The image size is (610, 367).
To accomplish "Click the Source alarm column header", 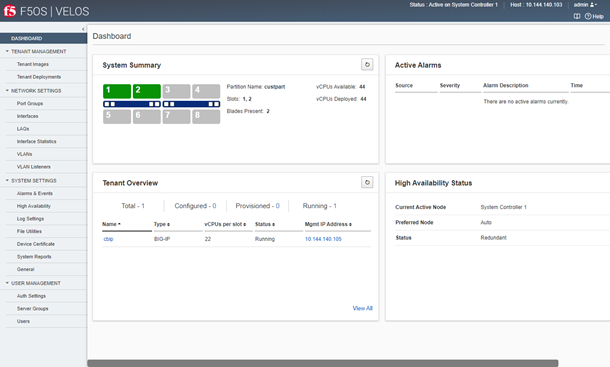I will click(x=404, y=85).
